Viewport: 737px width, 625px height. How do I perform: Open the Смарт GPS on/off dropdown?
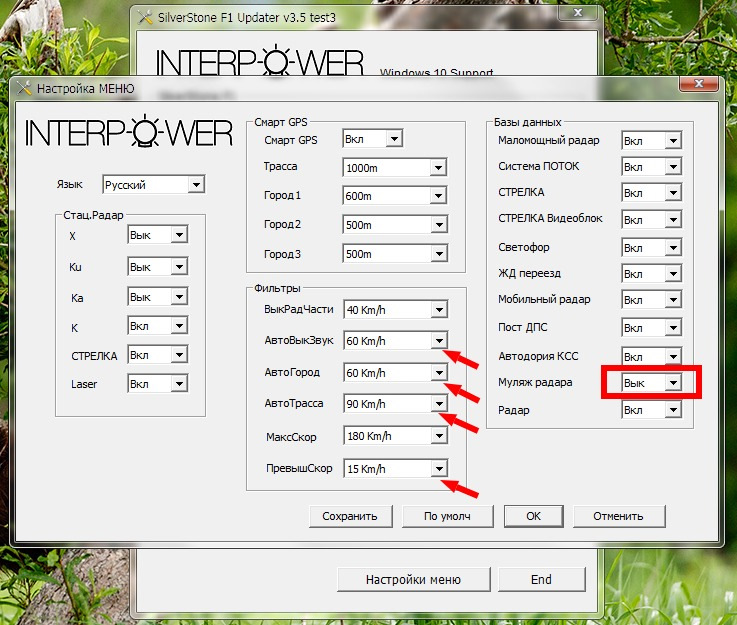tap(372, 139)
